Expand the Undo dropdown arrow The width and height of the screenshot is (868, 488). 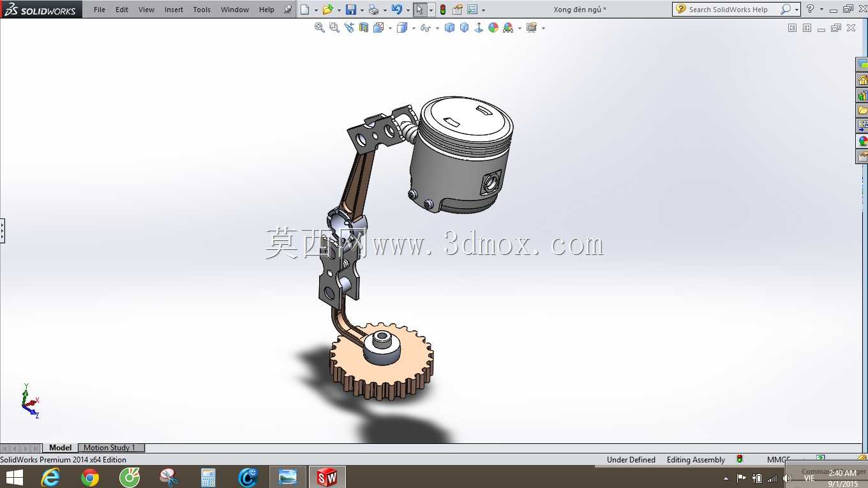[408, 10]
